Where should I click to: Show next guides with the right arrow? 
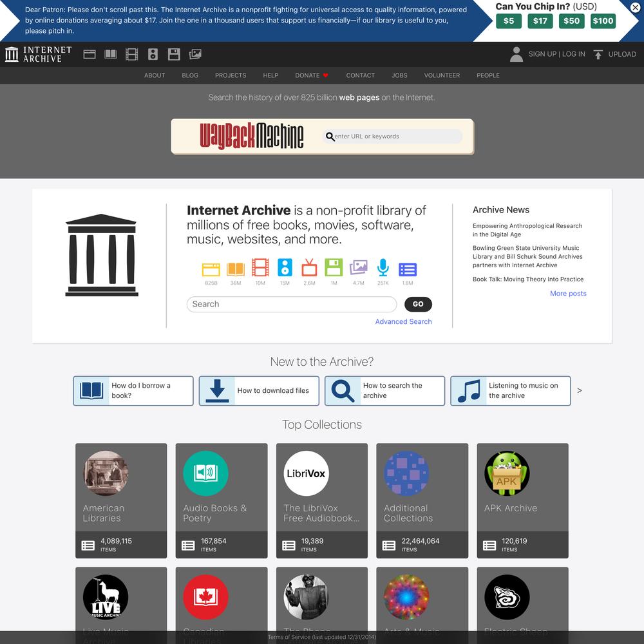tap(580, 391)
